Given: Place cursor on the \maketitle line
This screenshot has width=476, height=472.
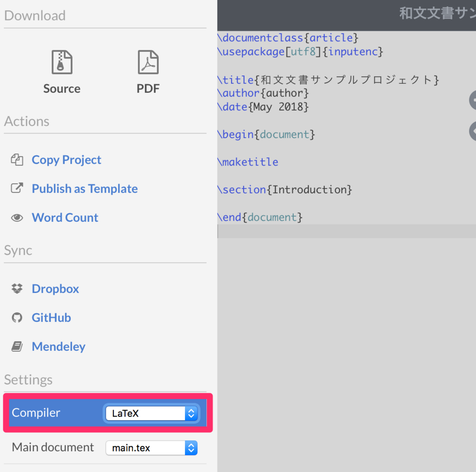Looking at the screenshot, I should point(248,162).
